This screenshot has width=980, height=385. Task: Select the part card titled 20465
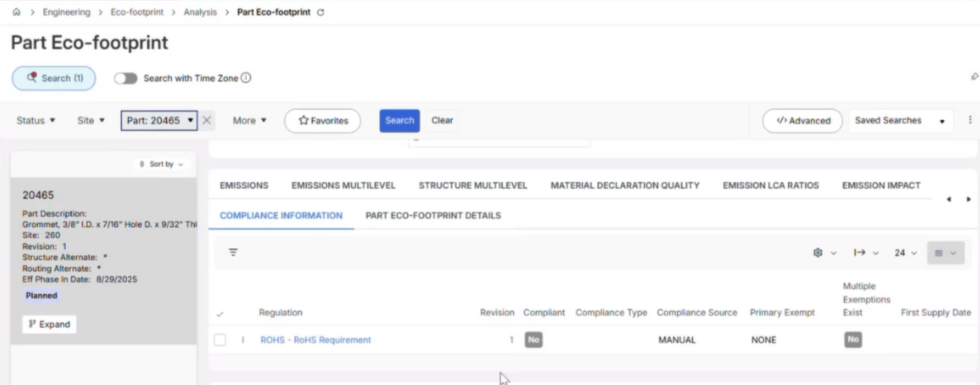[x=104, y=260]
